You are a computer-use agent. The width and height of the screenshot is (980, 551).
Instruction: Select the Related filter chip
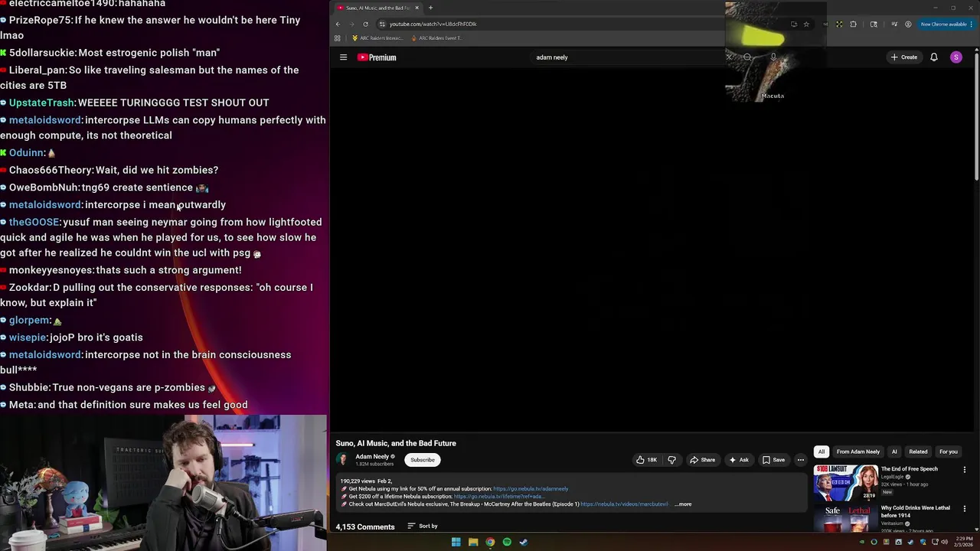918,452
